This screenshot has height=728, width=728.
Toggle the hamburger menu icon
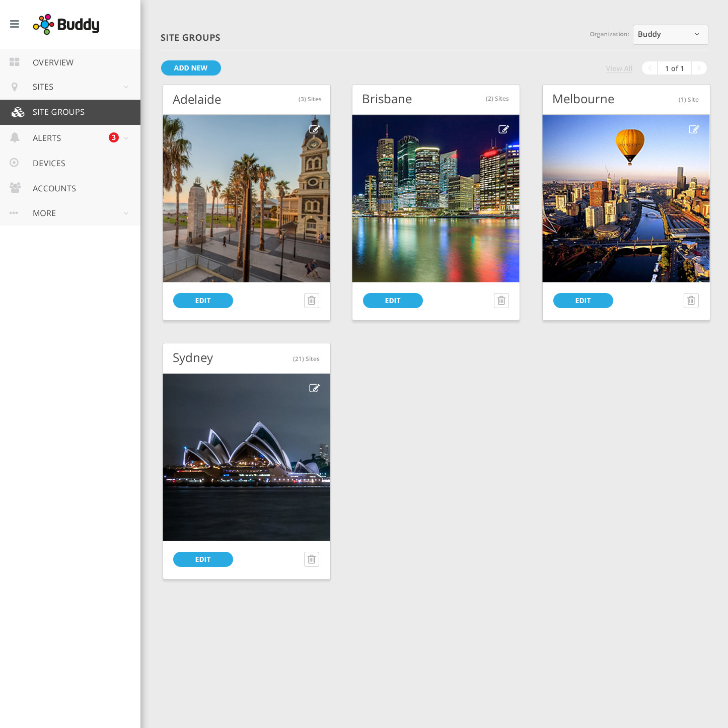pos(15,24)
